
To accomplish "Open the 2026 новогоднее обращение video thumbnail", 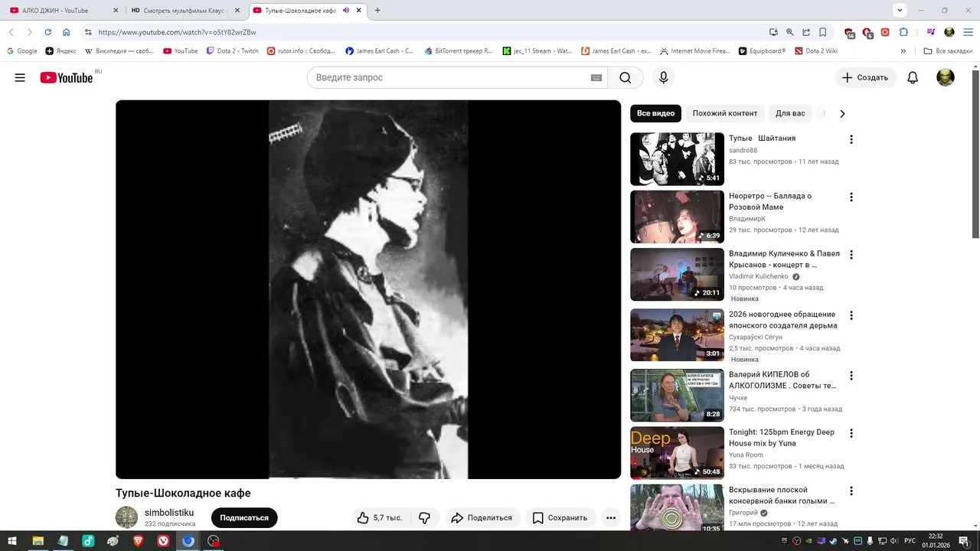I will [677, 335].
